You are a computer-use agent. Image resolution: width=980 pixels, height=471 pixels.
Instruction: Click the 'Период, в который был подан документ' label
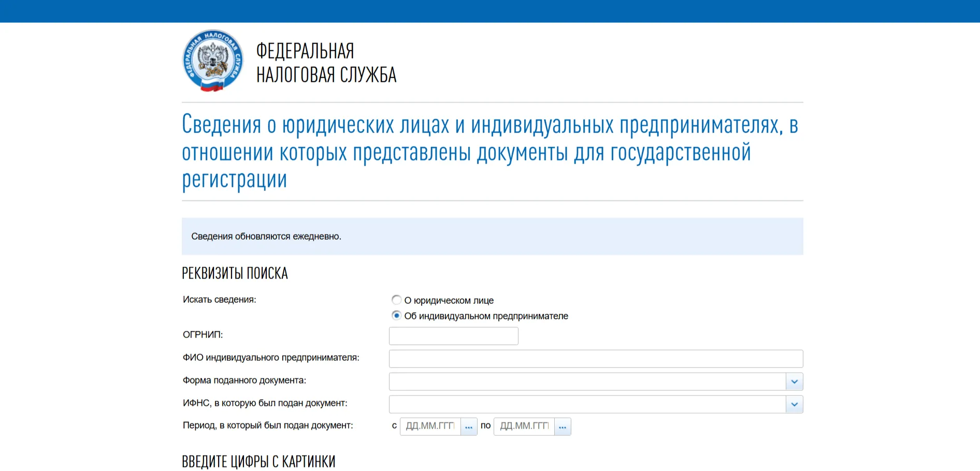[x=268, y=425]
